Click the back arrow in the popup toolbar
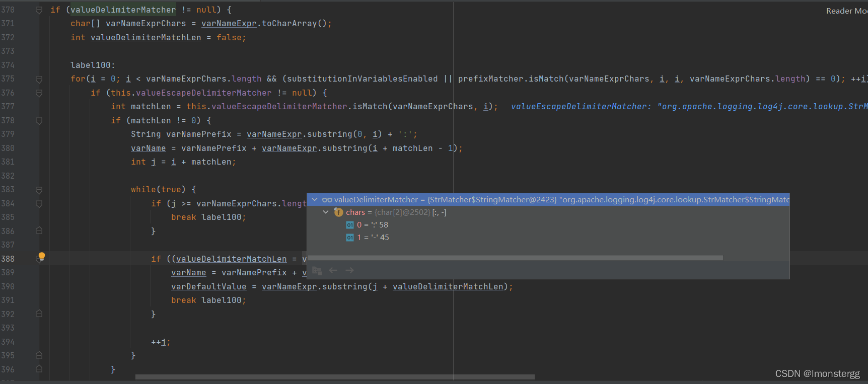Screen dimensions: 868x384 coord(333,271)
